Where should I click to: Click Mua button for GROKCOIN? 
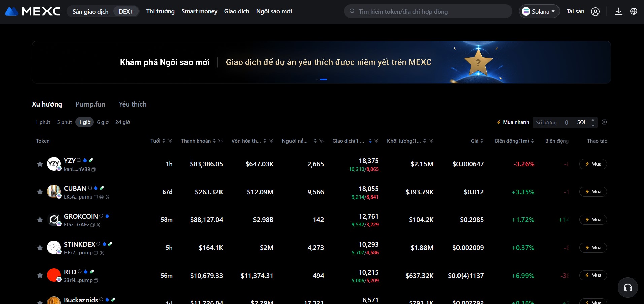coord(593,220)
